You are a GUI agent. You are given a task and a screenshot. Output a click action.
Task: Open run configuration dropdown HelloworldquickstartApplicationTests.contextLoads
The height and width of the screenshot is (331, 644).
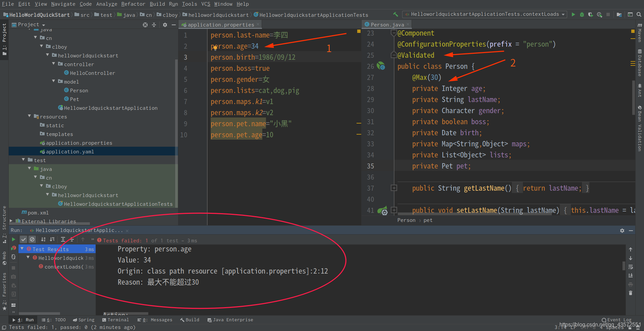pos(485,14)
